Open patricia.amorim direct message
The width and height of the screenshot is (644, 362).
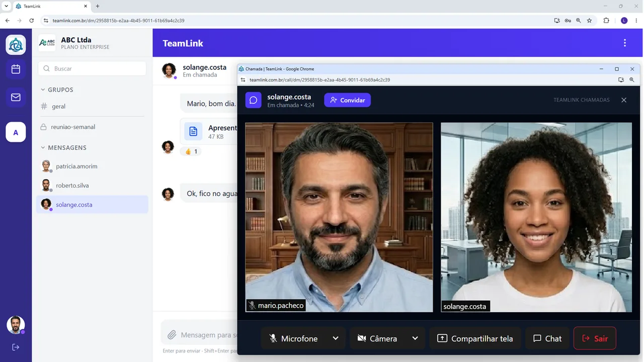(x=92, y=166)
